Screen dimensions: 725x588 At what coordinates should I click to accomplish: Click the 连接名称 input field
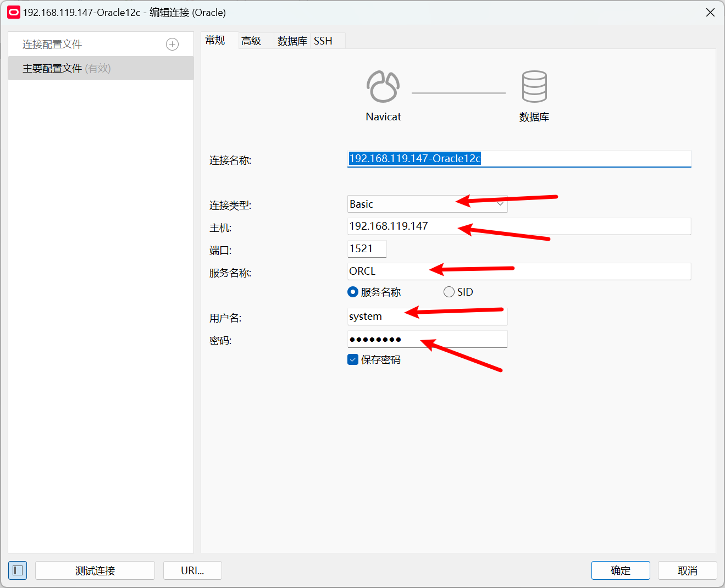(x=519, y=159)
